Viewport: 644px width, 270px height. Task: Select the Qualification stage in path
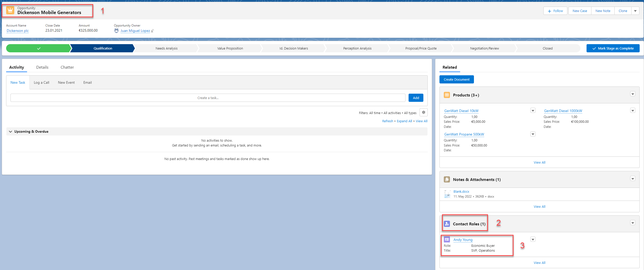click(x=103, y=48)
